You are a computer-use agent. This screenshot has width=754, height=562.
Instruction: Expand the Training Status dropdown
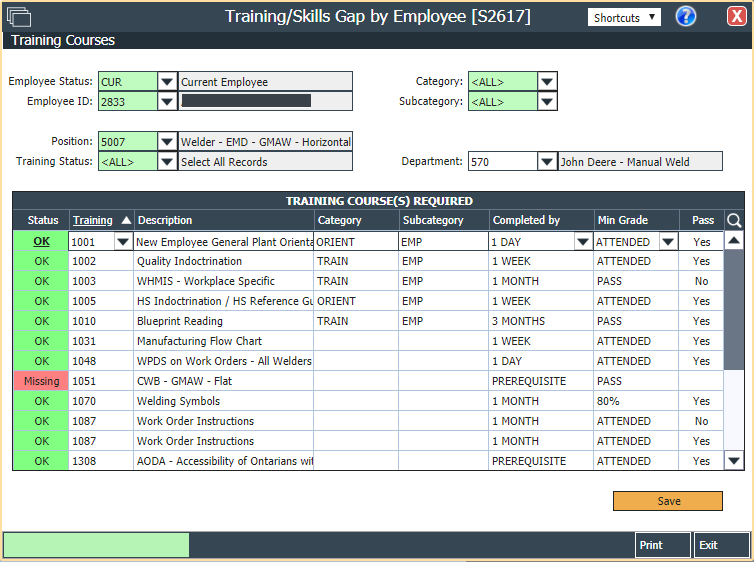[167, 161]
